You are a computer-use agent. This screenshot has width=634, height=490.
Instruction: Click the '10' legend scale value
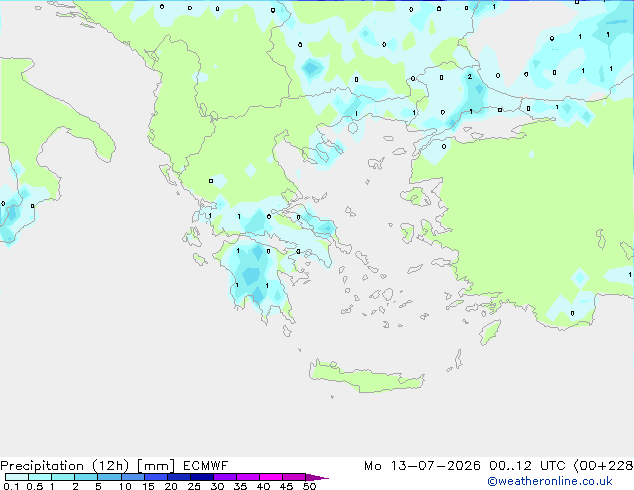click(125, 486)
